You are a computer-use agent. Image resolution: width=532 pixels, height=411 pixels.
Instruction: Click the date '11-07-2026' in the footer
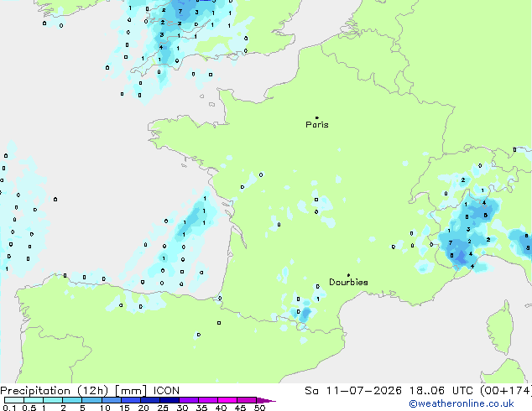(363, 391)
